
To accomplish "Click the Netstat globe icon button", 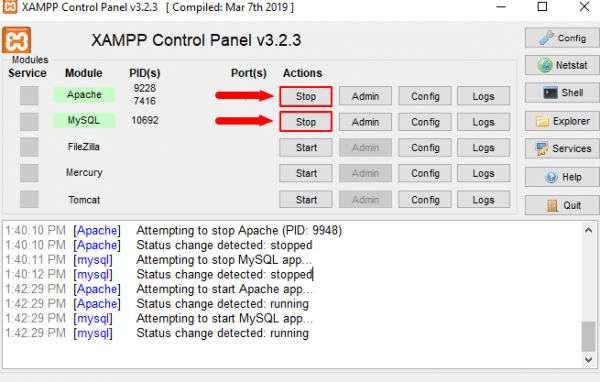I will (562, 65).
